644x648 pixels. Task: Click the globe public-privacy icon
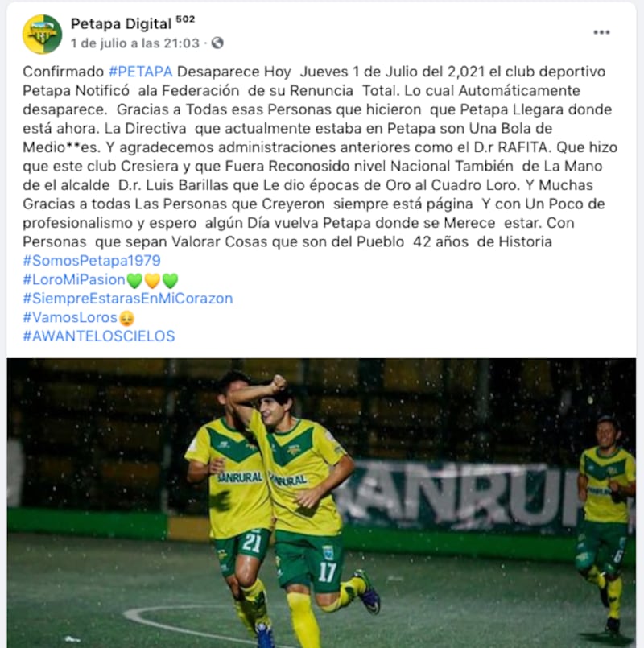217,43
